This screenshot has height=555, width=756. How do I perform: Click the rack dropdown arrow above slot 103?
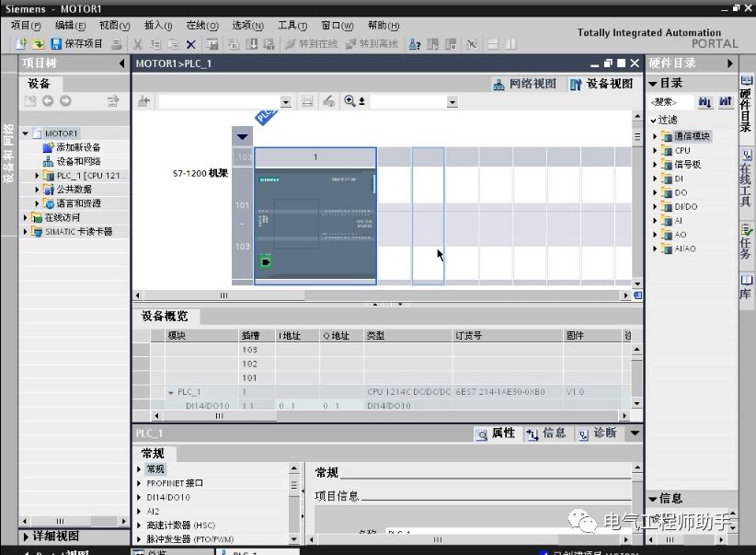(x=243, y=136)
